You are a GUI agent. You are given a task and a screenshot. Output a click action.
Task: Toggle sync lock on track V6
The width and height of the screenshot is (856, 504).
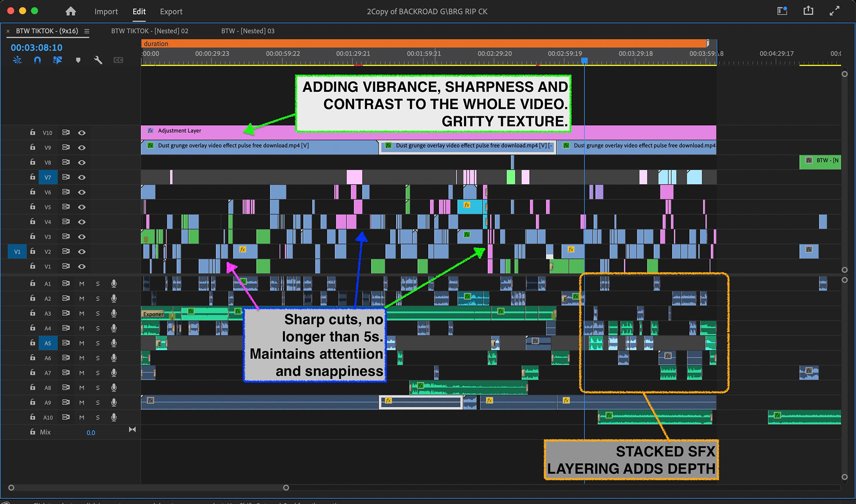pyautogui.click(x=66, y=192)
